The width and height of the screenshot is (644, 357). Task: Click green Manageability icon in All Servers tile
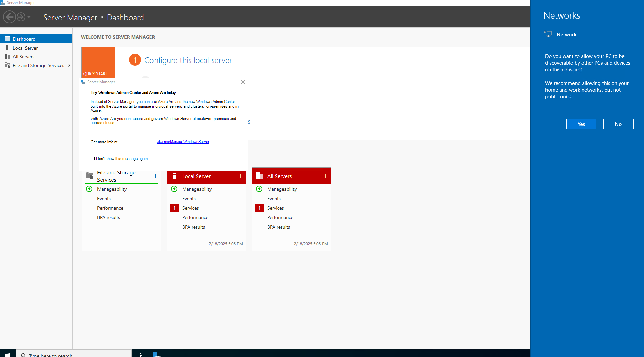[259, 189]
